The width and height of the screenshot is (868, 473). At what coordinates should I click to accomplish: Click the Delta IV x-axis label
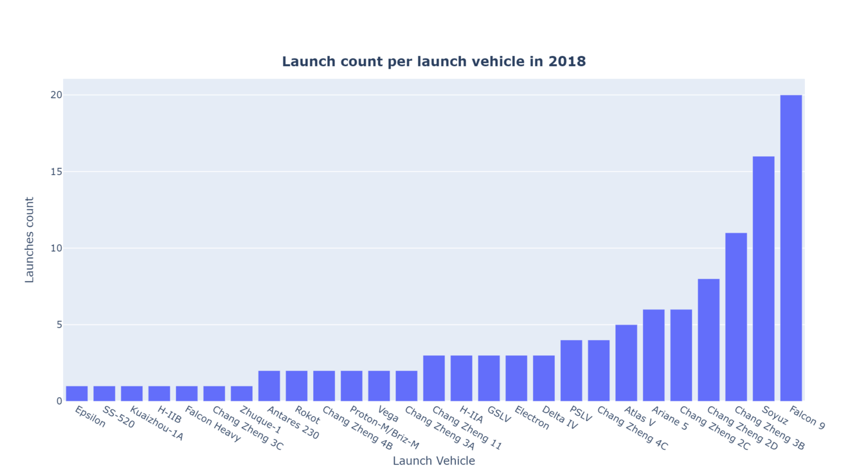point(559,417)
